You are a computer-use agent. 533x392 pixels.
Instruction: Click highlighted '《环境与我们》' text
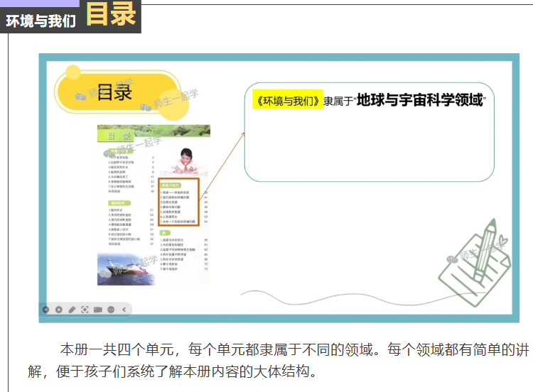point(287,101)
